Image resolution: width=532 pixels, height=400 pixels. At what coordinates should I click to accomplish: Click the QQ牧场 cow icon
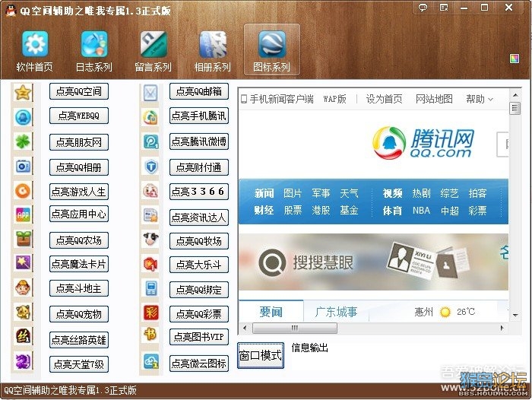[x=150, y=239]
